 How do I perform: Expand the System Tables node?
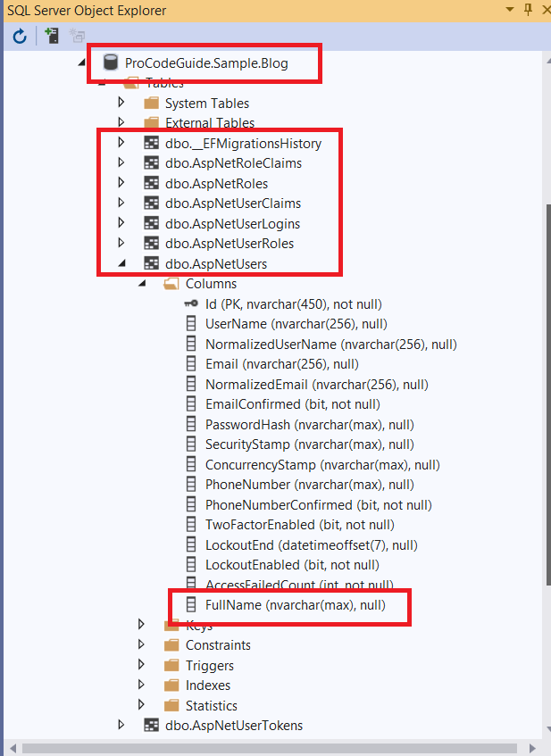(121, 103)
